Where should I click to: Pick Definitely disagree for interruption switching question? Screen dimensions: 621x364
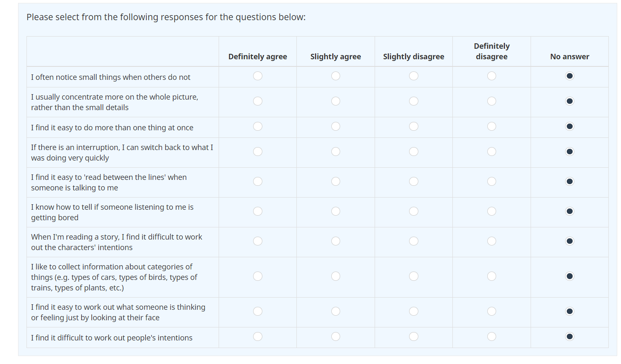pyautogui.click(x=492, y=152)
